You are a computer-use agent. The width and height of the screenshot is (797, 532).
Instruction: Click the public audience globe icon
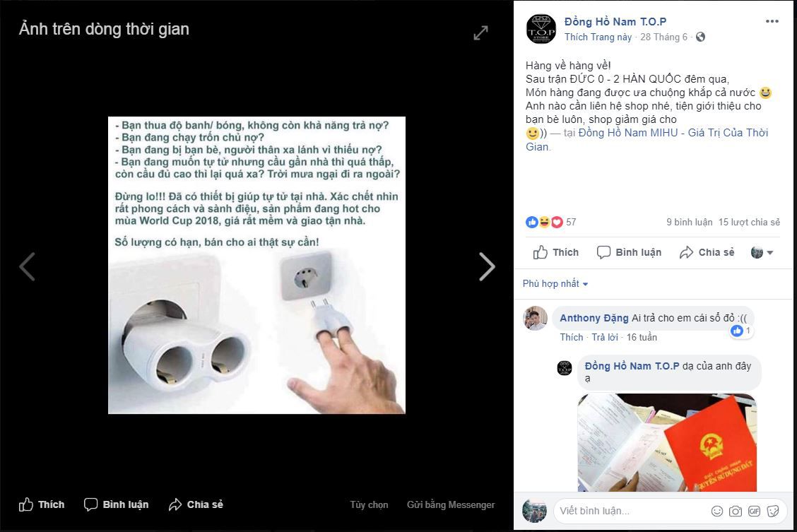pyautogui.click(x=700, y=37)
